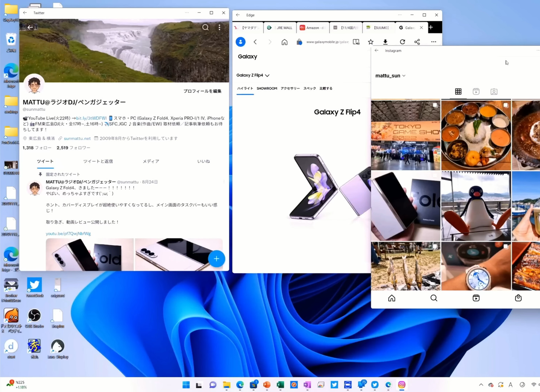The image size is (540, 392).
Task: Select the ツイート tab on Twitter
Action: [45, 161]
